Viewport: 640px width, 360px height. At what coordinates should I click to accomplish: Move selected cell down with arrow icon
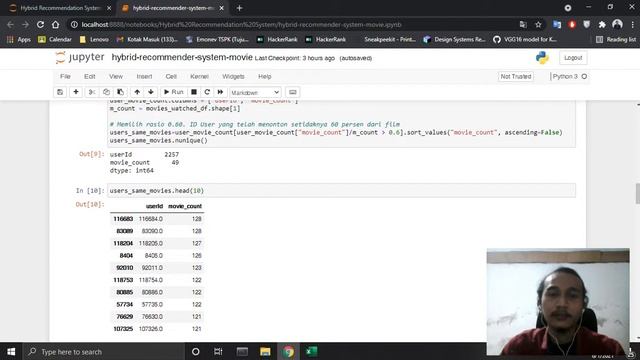tap(151, 92)
